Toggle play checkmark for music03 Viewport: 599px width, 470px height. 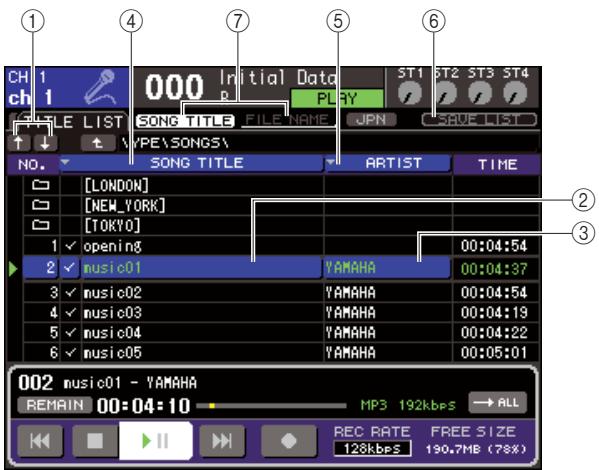tap(70, 313)
